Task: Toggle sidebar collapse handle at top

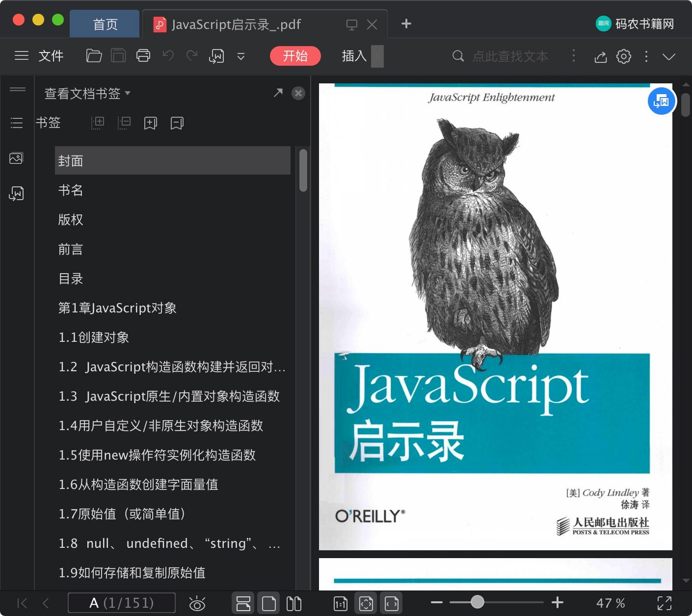Action: coord(18,89)
